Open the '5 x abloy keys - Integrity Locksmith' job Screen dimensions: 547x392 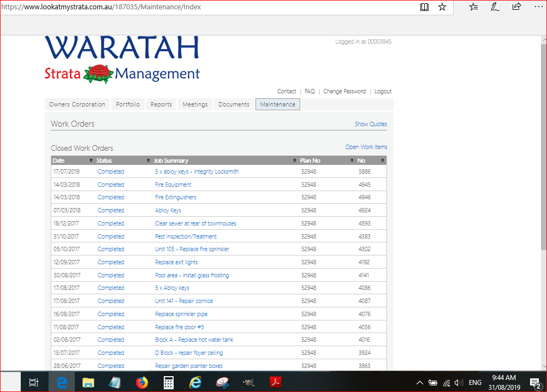[x=197, y=171]
